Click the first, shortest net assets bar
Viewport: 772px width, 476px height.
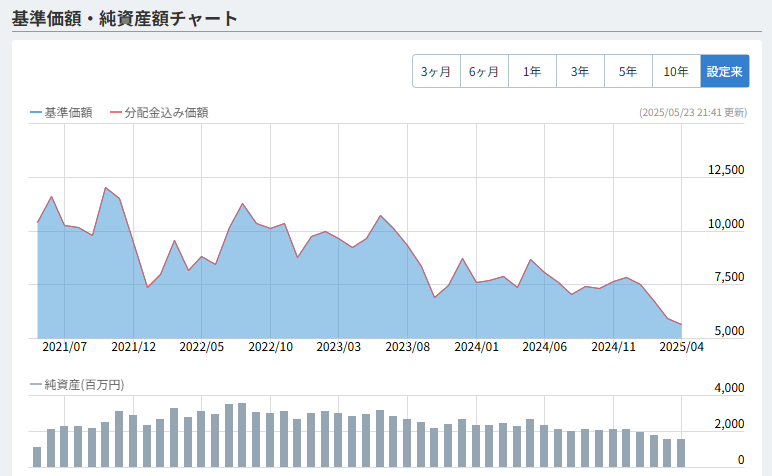click(37, 457)
